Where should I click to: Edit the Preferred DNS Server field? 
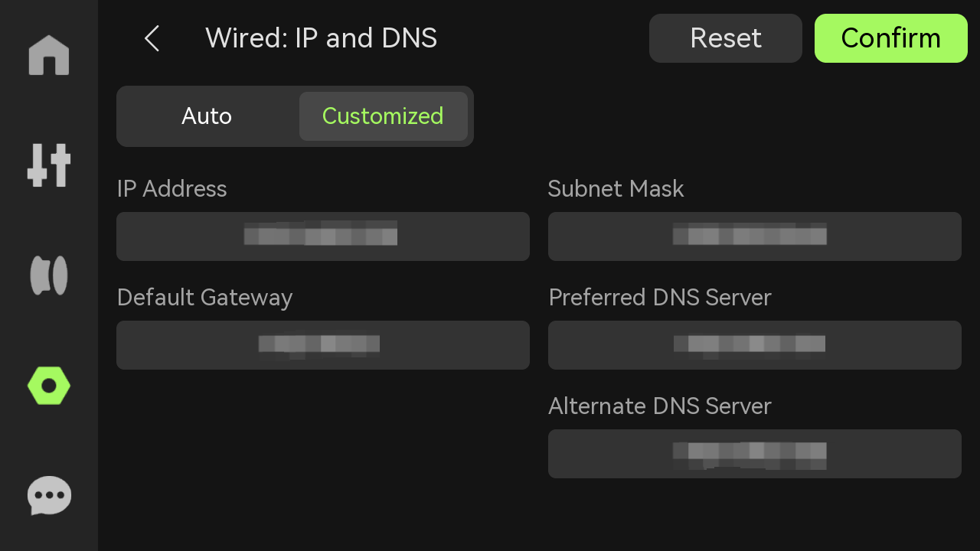point(755,345)
